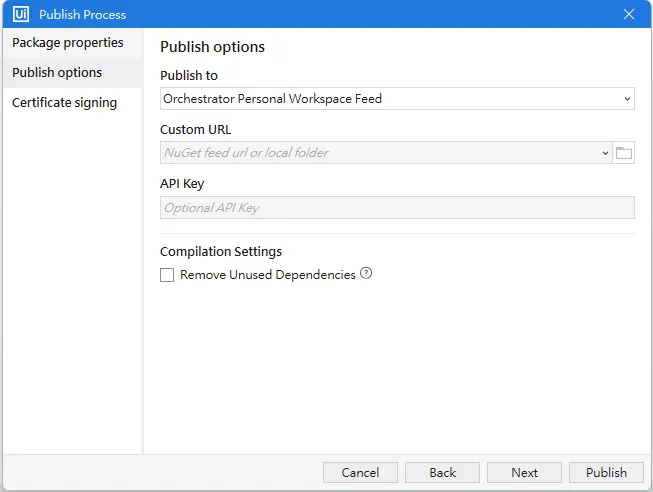Viewport: 653px width, 492px height.
Task: Focus the API Key input field
Action: pyautogui.click(x=397, y=208)
